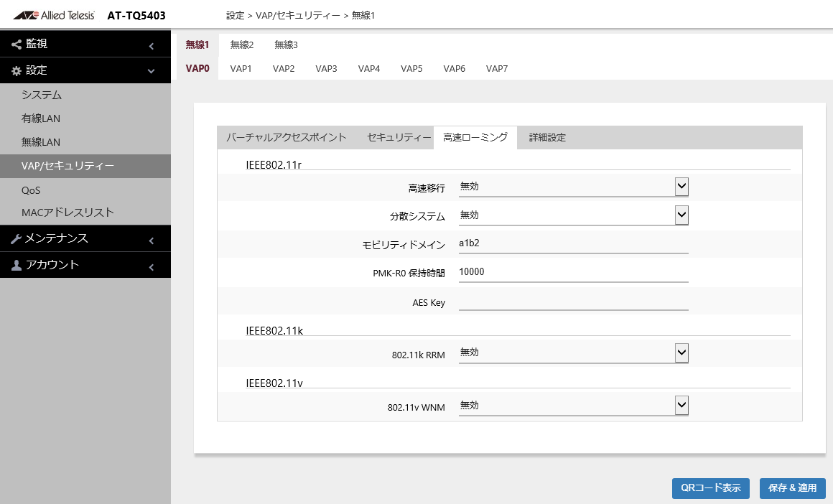The image size is (833, 504).
Task: Click the モビリティドメイン field
Action: coord(573,244)
